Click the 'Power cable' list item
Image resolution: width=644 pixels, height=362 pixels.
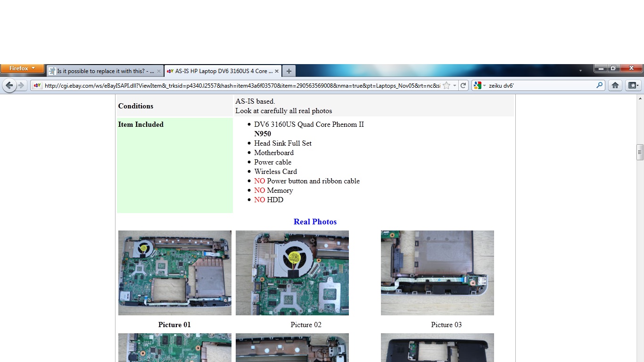[x=272, y=162]
